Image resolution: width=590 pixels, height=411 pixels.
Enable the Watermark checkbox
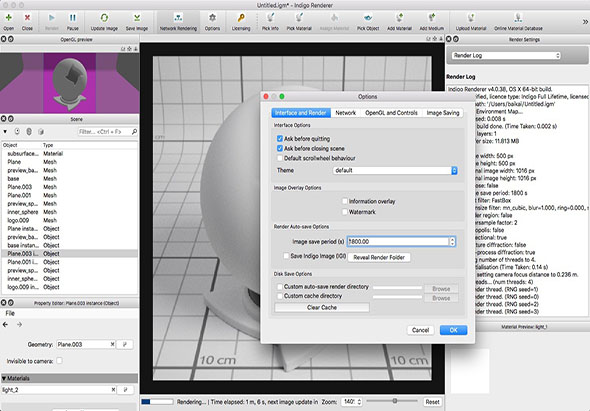[345, 212]
